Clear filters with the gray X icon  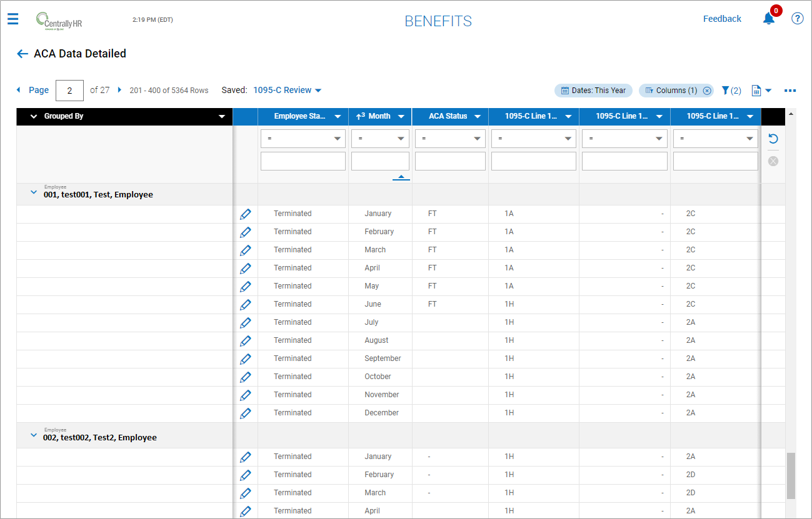tap(773, 161)
